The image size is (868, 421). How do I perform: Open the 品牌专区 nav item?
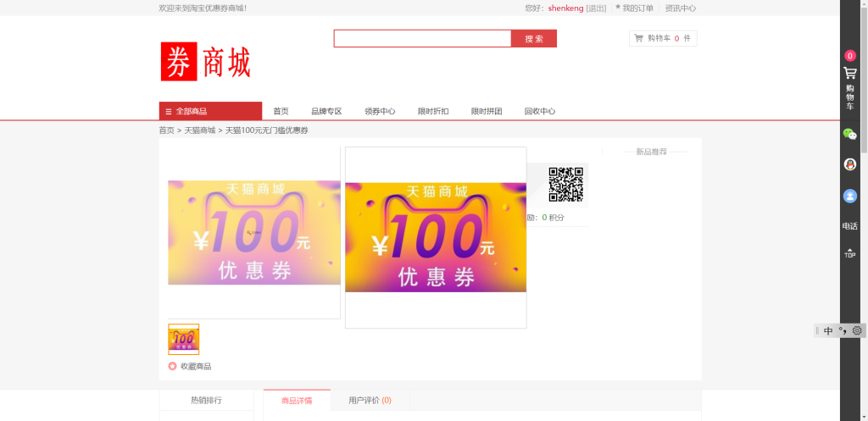coord(326,111)
